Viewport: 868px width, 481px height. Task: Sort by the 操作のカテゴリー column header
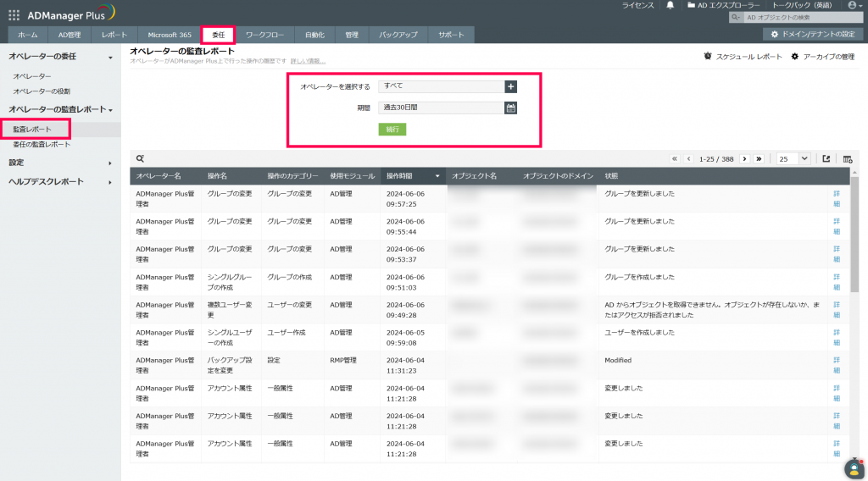pos(292,176)
